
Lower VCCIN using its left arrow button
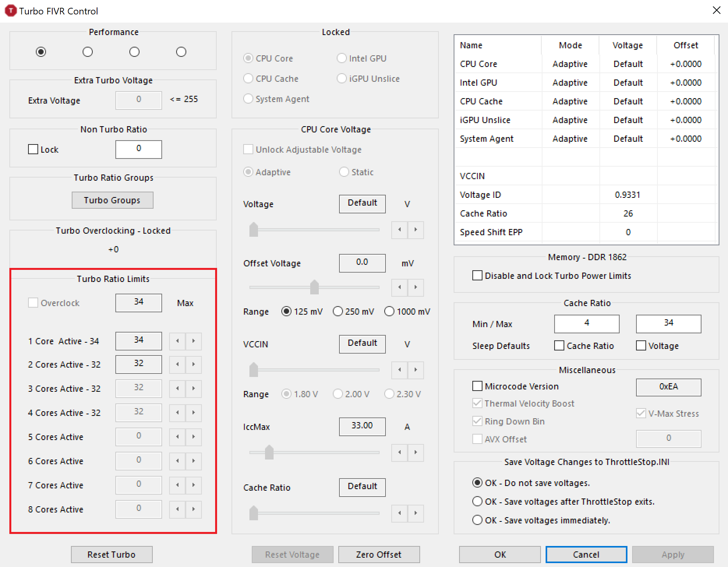pyautogui.click(x=399, y=370)
